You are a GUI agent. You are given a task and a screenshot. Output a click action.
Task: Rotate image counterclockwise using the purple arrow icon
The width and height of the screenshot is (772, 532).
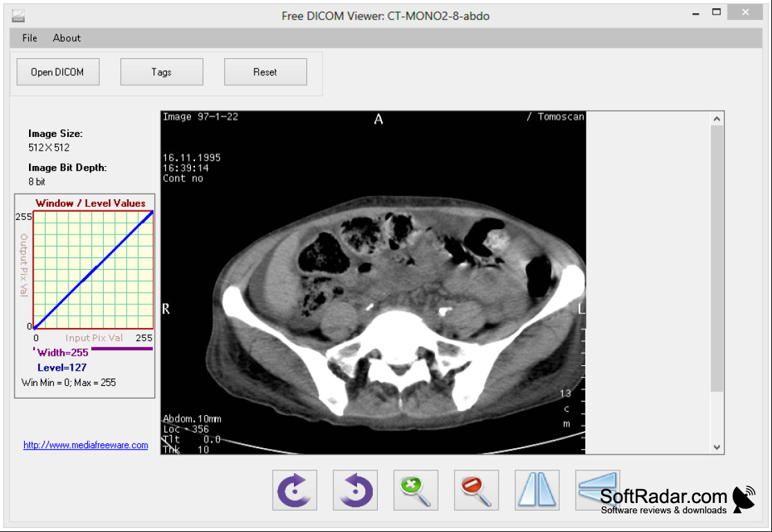pos(355,490)
